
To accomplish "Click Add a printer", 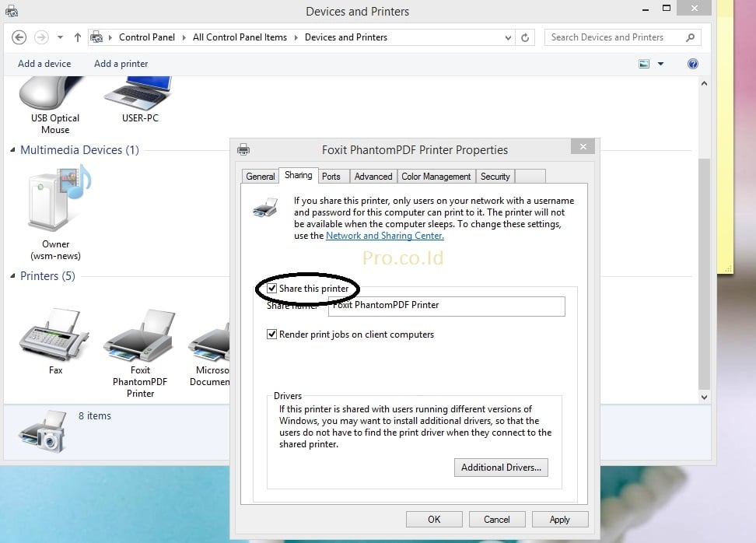I will [x=121, y=64].
